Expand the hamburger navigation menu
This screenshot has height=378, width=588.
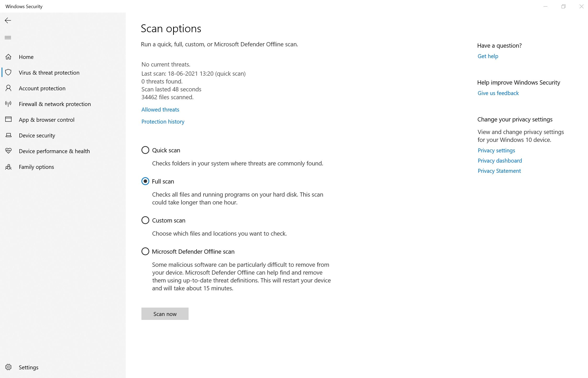click(x=8, y=37)
